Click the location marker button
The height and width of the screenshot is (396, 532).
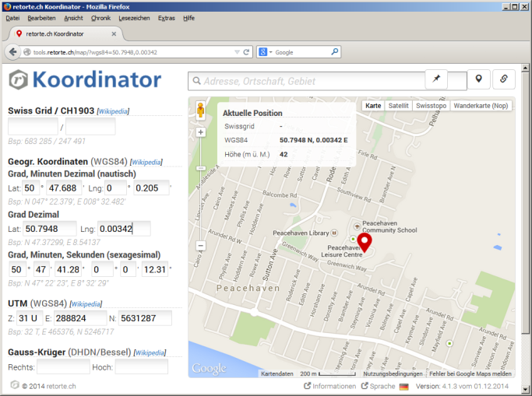click(x=478, y=79)
